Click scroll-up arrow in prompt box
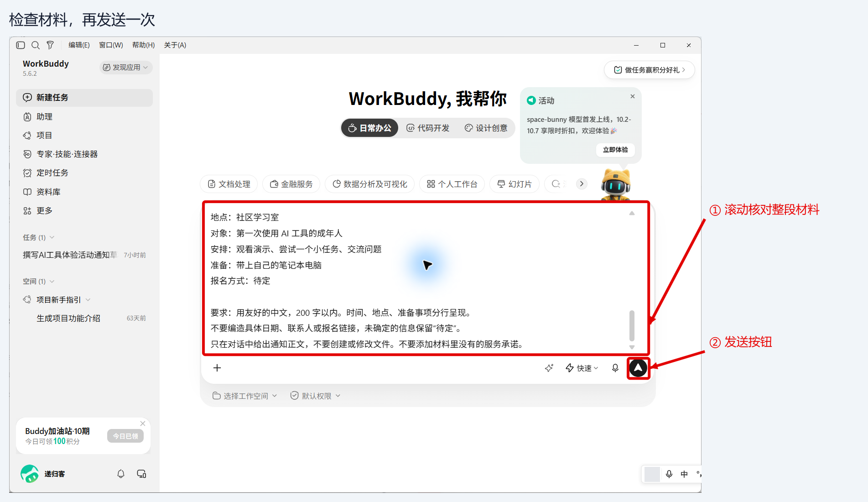This screenshot has height=502, width=868. [x=632, y=213]
